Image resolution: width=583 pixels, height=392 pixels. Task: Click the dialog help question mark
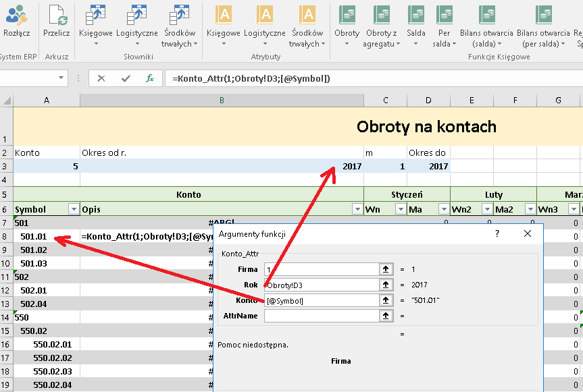(x=497, y=233)
